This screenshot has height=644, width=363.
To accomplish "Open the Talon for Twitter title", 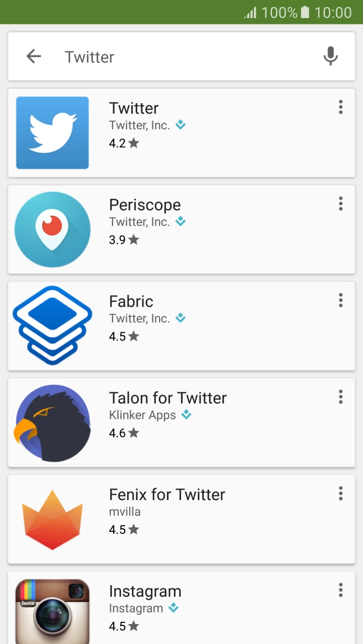I will [167, 398].
